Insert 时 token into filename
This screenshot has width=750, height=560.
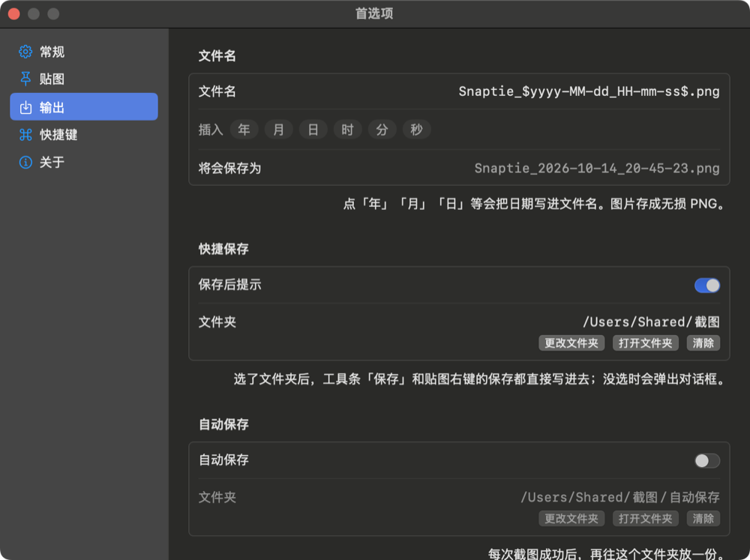coord(347,130)
